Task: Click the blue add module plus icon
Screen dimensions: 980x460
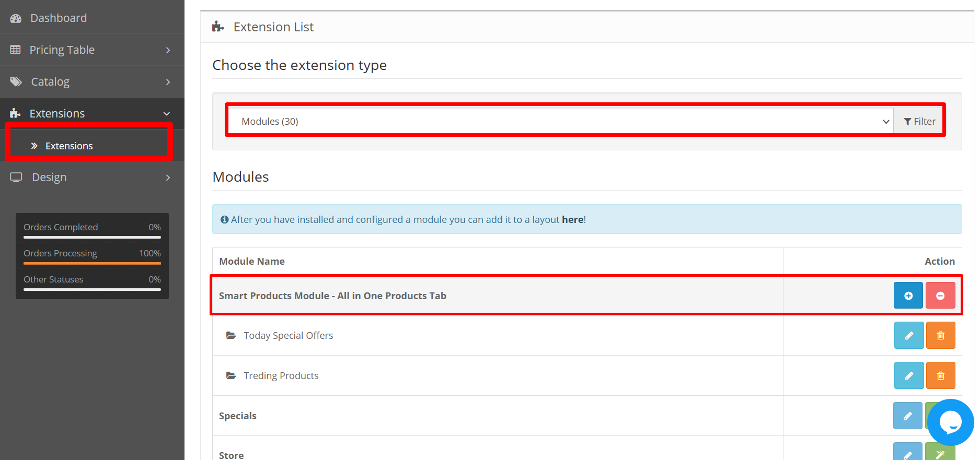Action: click(908, 296)
